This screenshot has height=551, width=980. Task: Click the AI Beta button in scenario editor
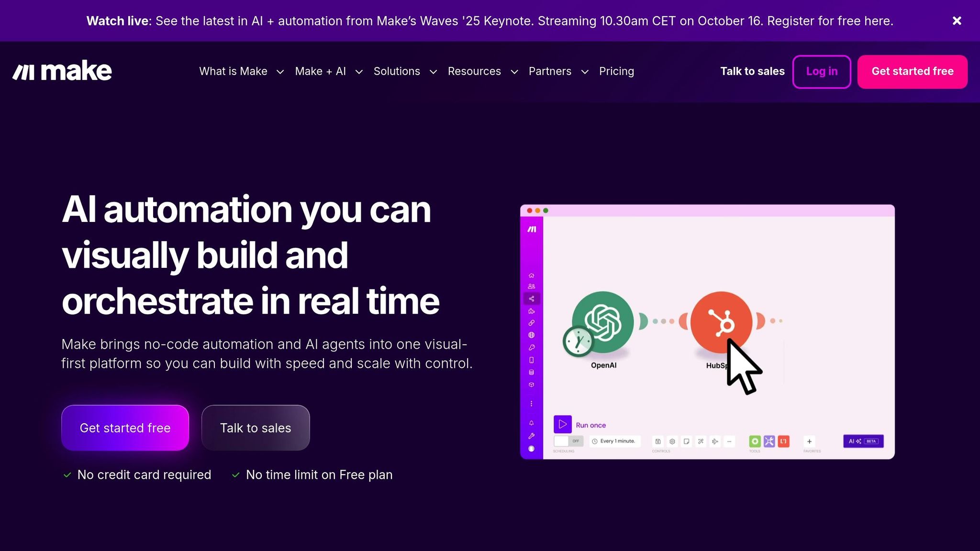(x=863, y=441)
